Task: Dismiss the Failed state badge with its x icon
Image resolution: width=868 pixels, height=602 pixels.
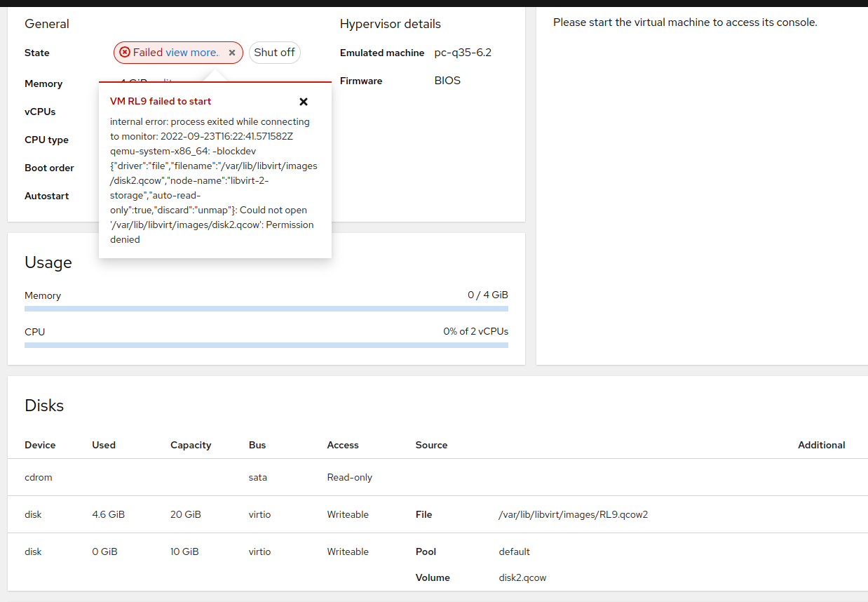Action: pyautogui.click(x=231, y=52)
